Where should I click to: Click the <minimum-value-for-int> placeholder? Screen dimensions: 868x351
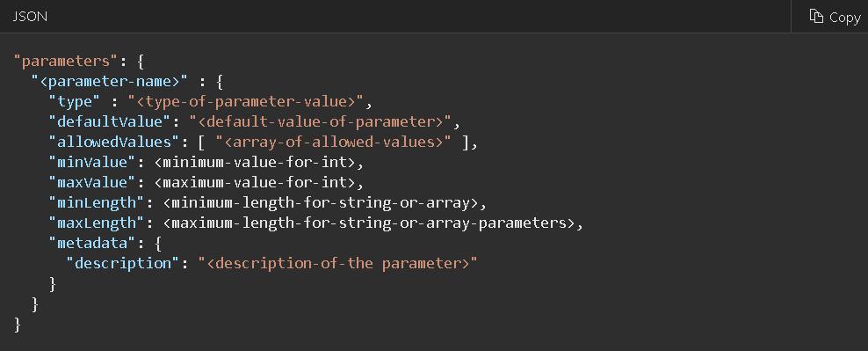(254, 163)
